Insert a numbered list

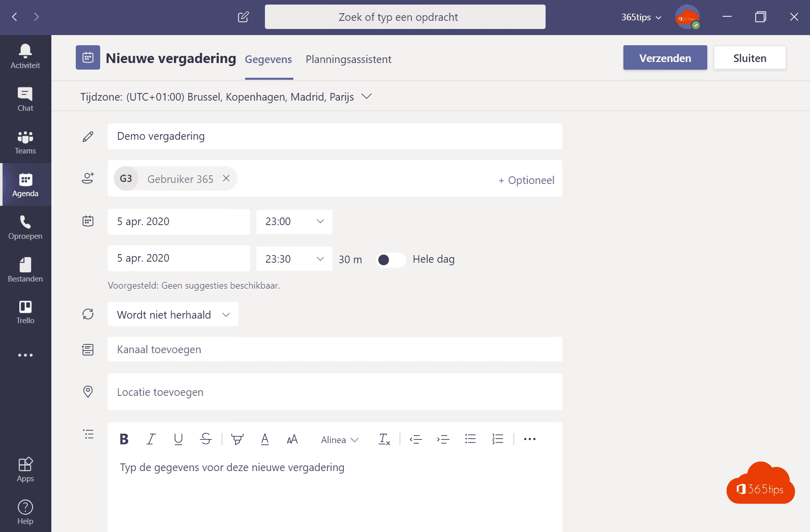497,439
